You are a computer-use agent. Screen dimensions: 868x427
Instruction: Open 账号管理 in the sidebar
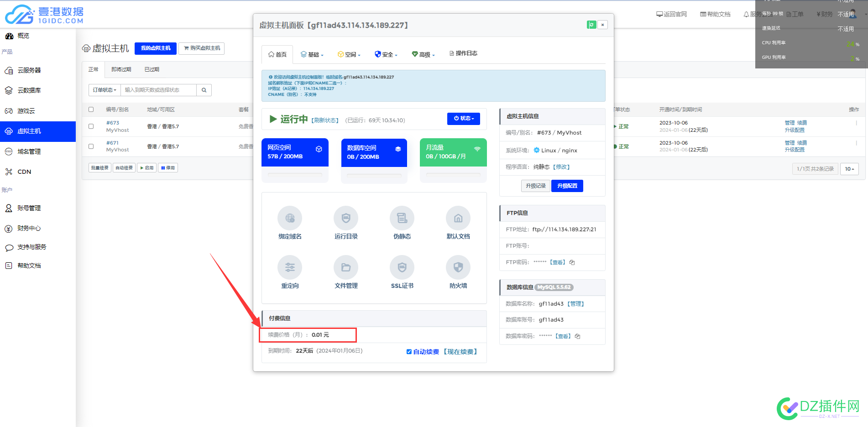pyautogui.click(x=28, y=208)
